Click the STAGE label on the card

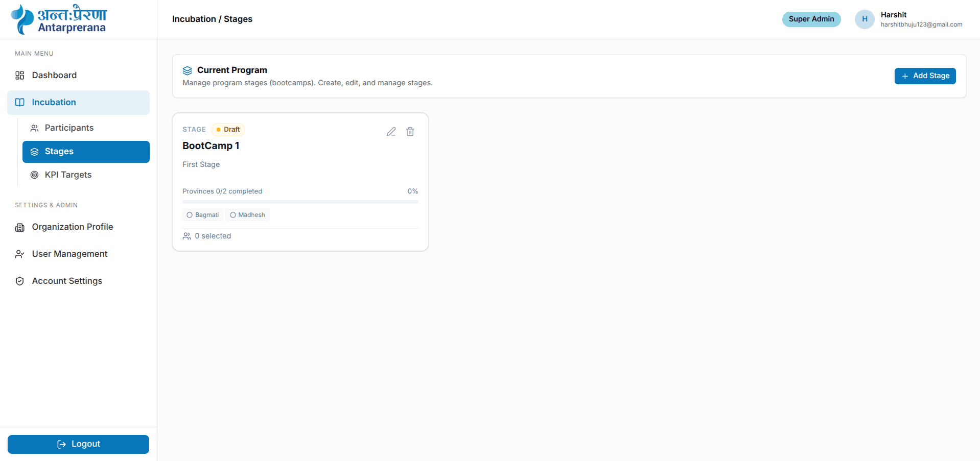194,130
